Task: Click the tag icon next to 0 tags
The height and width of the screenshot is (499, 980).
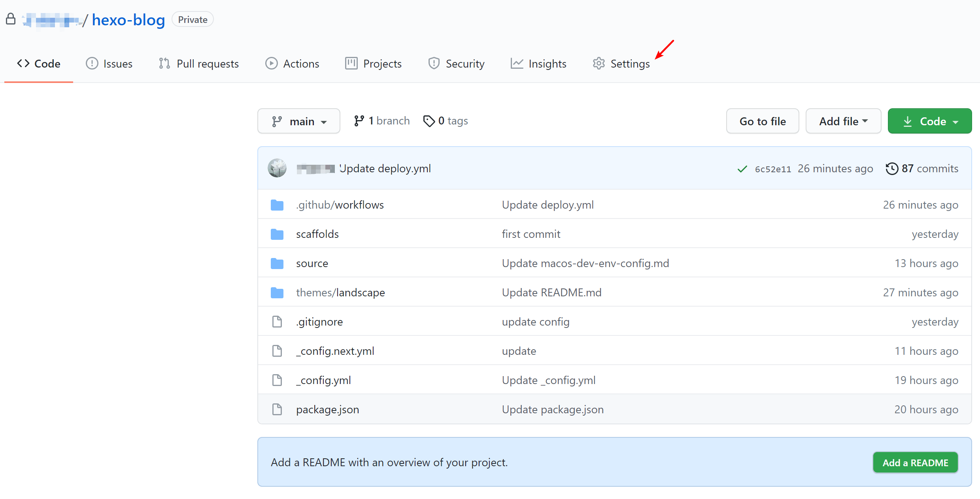Action: (429, 121)
